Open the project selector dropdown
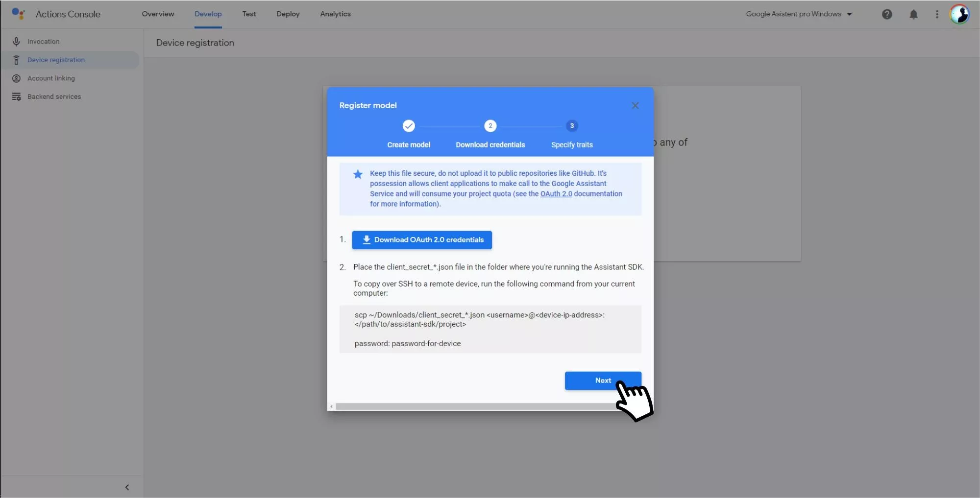The height and width of the screenshot is (498, 980). [799, 14]
